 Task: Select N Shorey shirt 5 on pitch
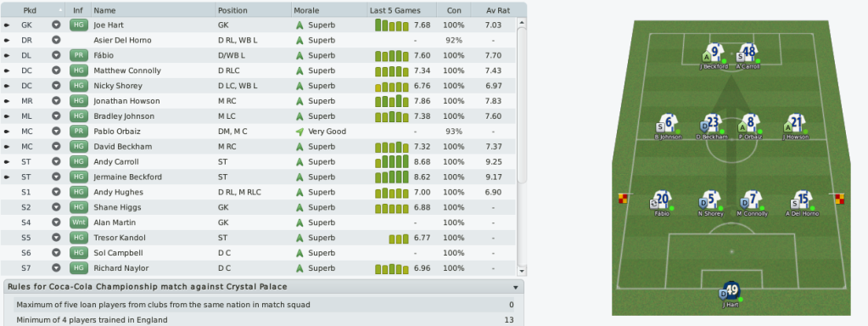click(x=711, y=200)
